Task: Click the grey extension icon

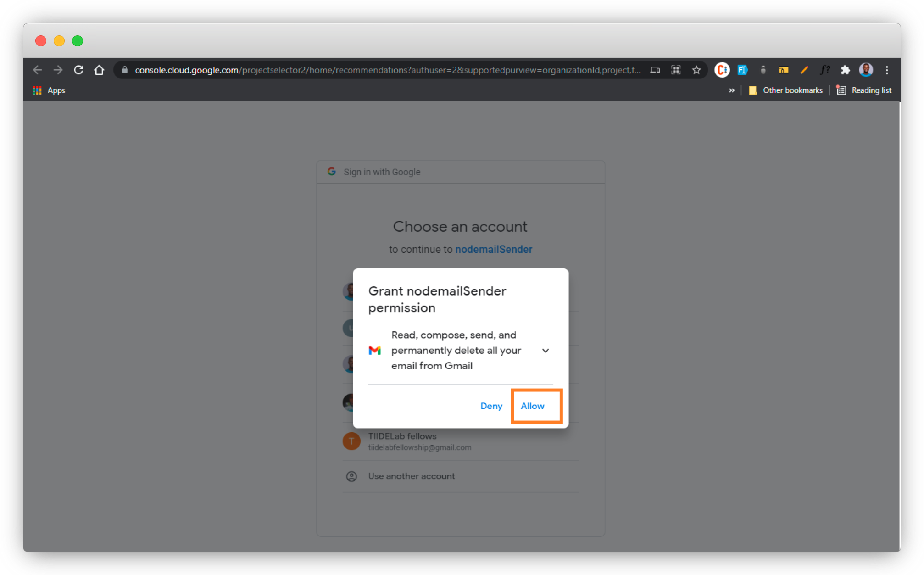Action: [763, 70]
